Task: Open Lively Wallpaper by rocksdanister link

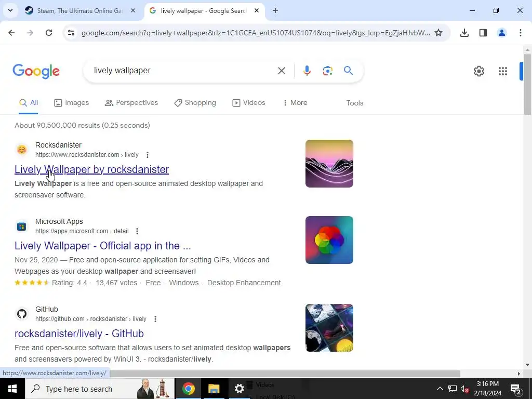Action: pos(91,169)
